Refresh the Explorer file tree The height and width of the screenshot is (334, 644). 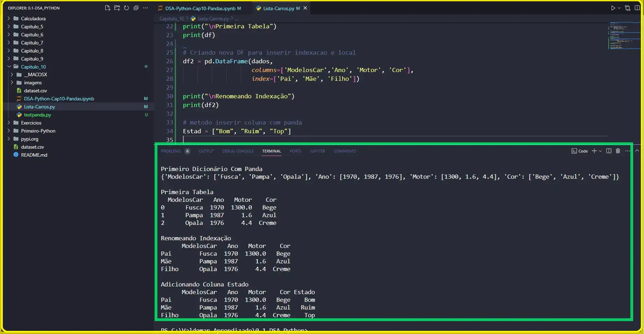click(x=126, y=8)
